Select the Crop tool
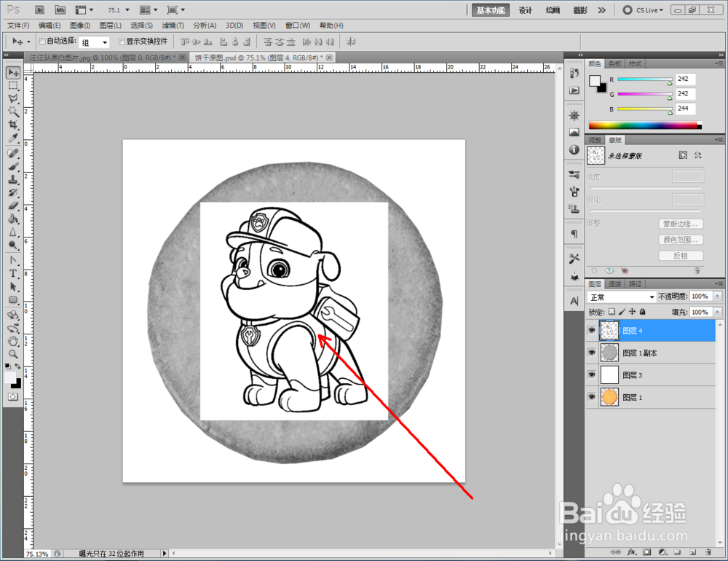Viewport: 728px width, 561px height. pyautogui.click(x=13, y=125)
